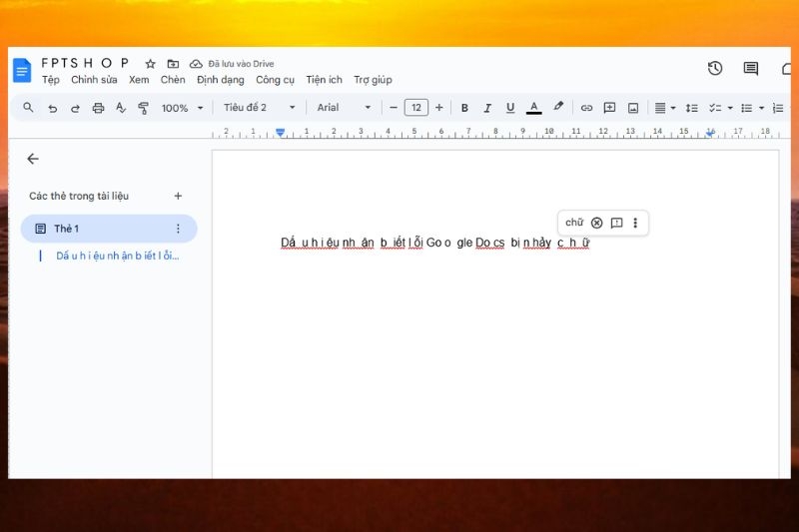Increase the font size
The image size is (799, 532).
coord(438,108)
